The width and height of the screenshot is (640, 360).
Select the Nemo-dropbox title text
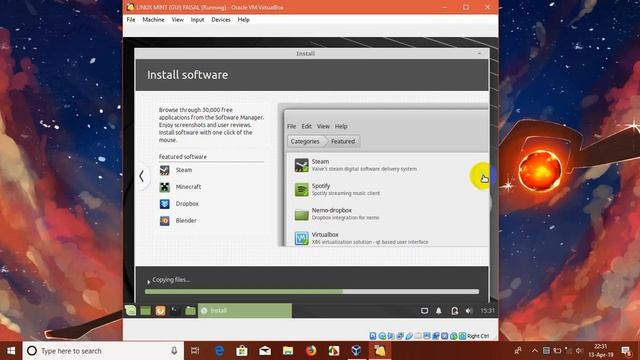[x=331, y=210]
